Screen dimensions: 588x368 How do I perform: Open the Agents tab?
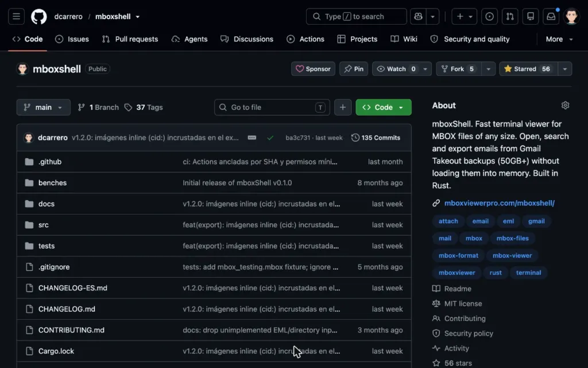pos(189,39)
